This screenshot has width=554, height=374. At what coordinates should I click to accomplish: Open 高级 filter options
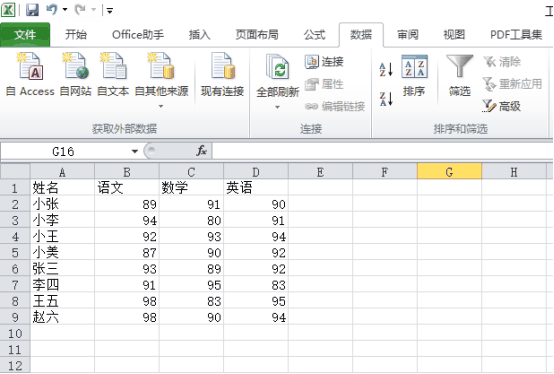tap(502, 106)
